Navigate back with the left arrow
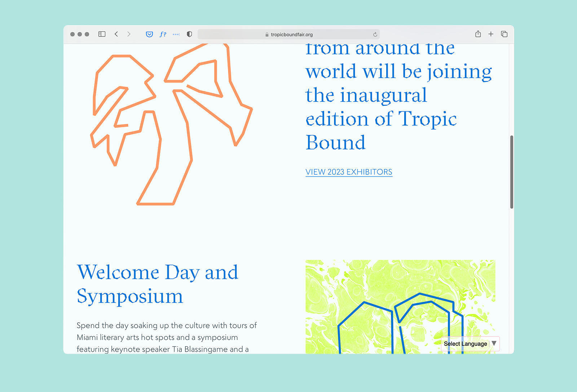The height and width of the screenshot is (392, 577). pyautogui.click(x=116, y=34)
